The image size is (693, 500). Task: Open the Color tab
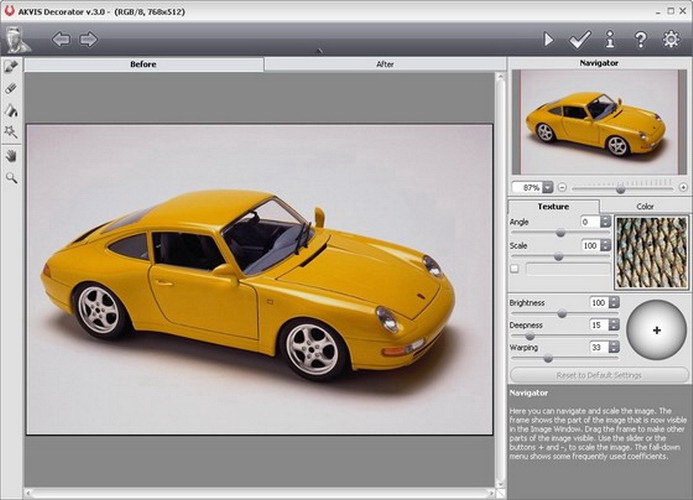645,206
